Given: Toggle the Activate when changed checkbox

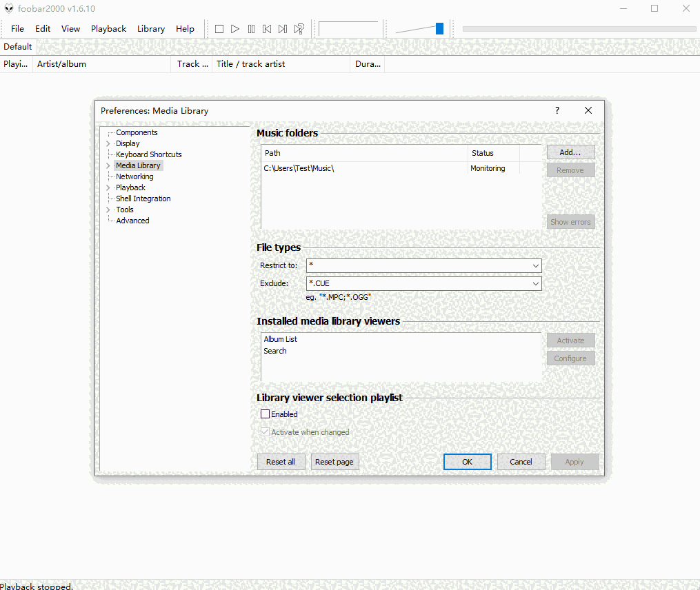Looking at the screenshot, I should pos(265,431).
